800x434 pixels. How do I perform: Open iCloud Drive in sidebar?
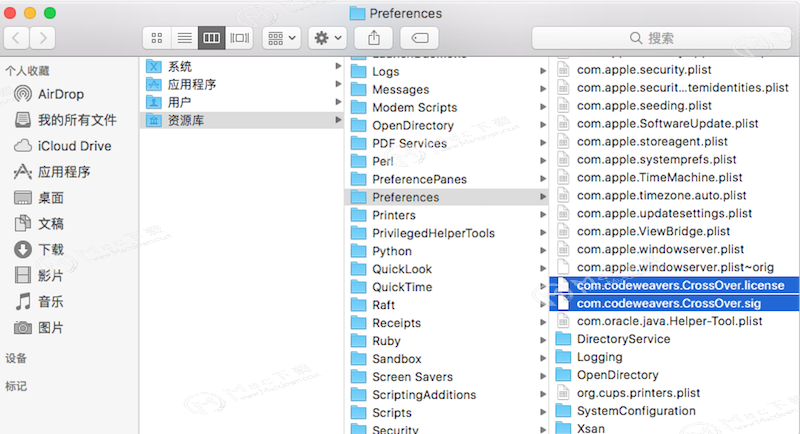tap(62, 146)
